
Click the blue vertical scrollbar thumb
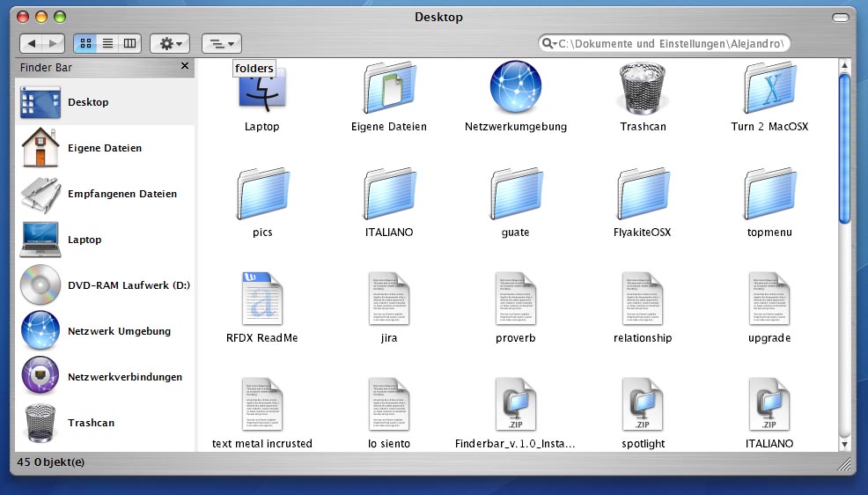tap(844, 149)
